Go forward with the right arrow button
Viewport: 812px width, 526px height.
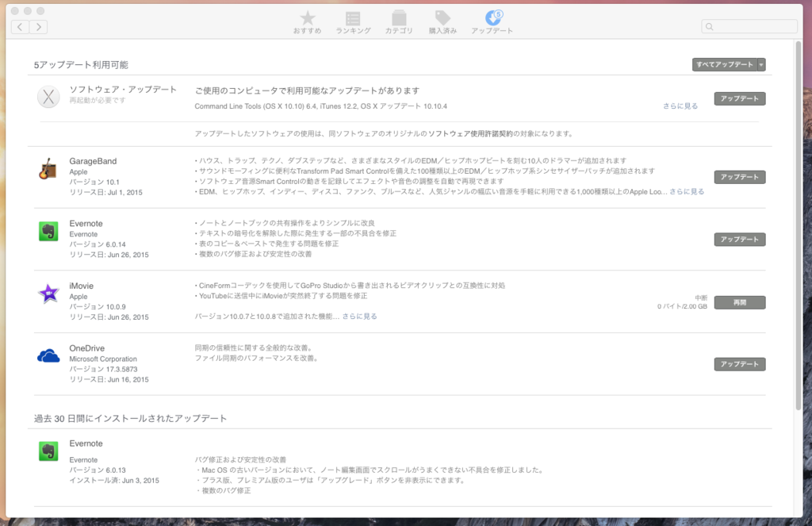38,27
